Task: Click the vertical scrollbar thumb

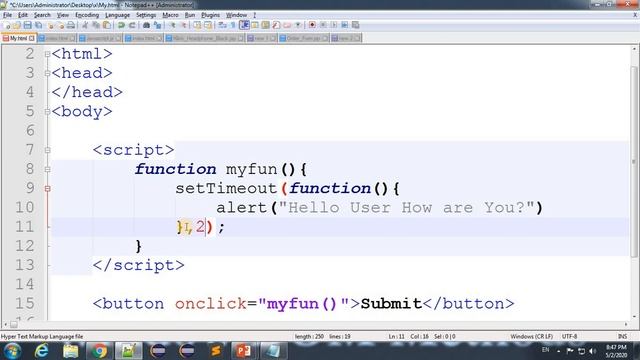Action: [x=634, y=161]
